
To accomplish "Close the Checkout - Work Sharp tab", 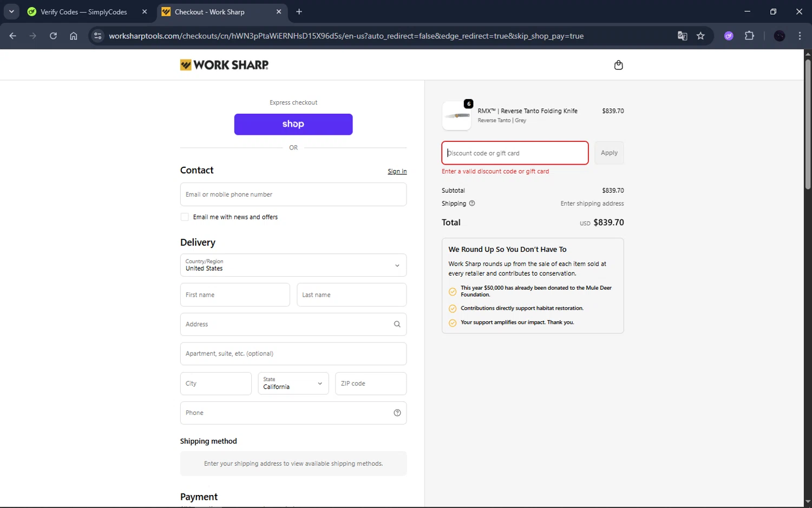I will (279, 11).
